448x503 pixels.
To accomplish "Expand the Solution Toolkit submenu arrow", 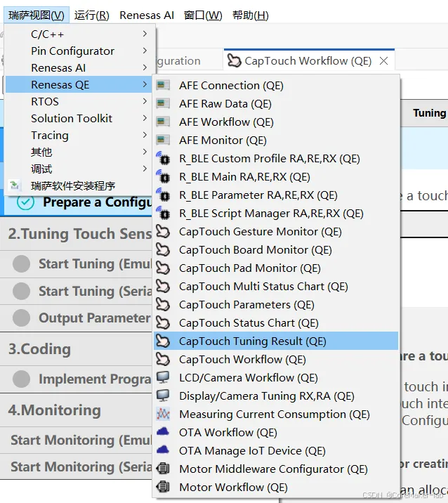I will pyautogui.click(x=145, y=118).
